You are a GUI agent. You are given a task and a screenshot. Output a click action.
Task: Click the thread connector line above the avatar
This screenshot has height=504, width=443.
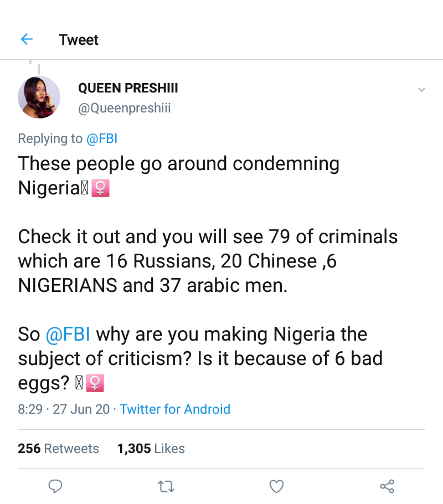(x=39, y=68)
